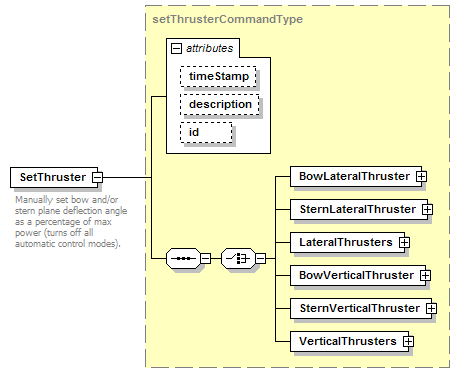Click the SetThruster annotation text
Viewport: 460px width, 373px height.
[x=71, y=222]
